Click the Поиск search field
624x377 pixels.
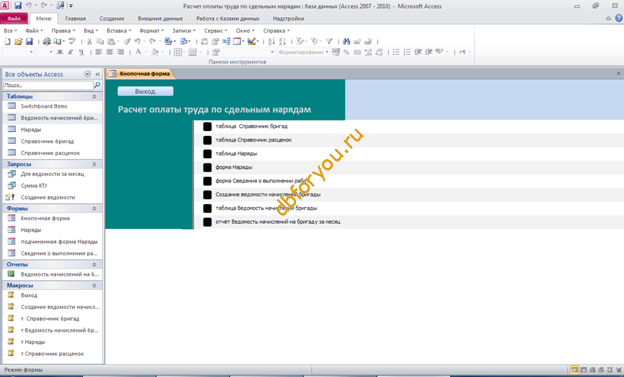(x=48, y=85)
